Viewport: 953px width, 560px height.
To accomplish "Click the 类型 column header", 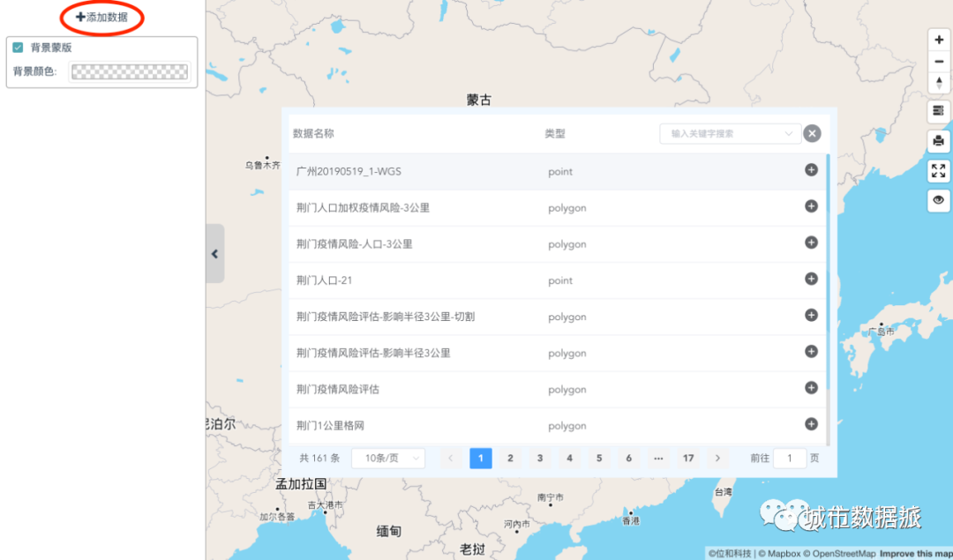I will click(555, 134).
